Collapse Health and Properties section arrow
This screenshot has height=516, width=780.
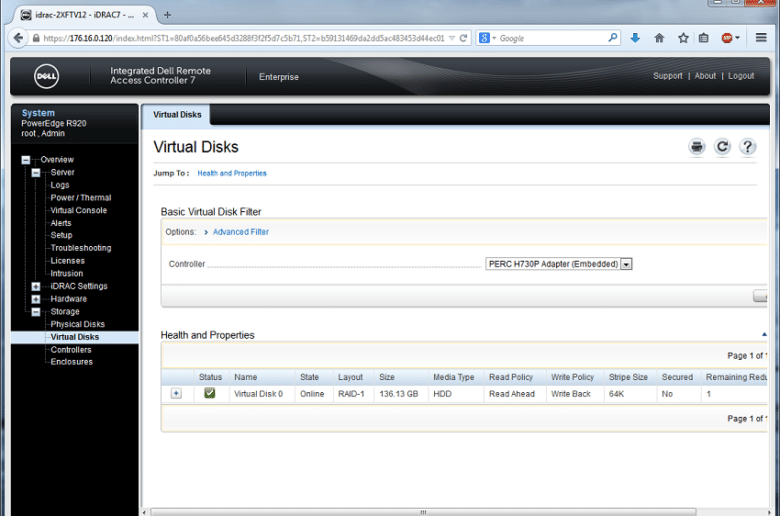(x=764, y=334)
